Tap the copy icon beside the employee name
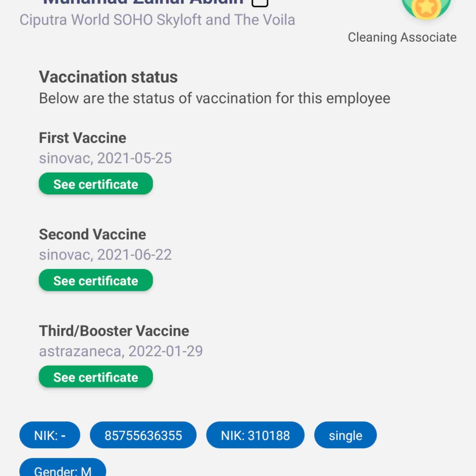Image resolution: width=476 pixels, height=476 pixels. (x=260, y=3)
